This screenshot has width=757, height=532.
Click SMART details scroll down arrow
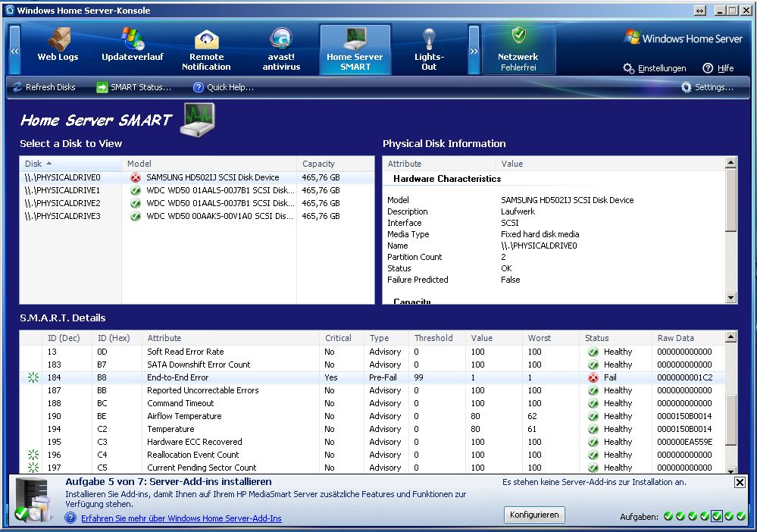click(x=731, y=471)
